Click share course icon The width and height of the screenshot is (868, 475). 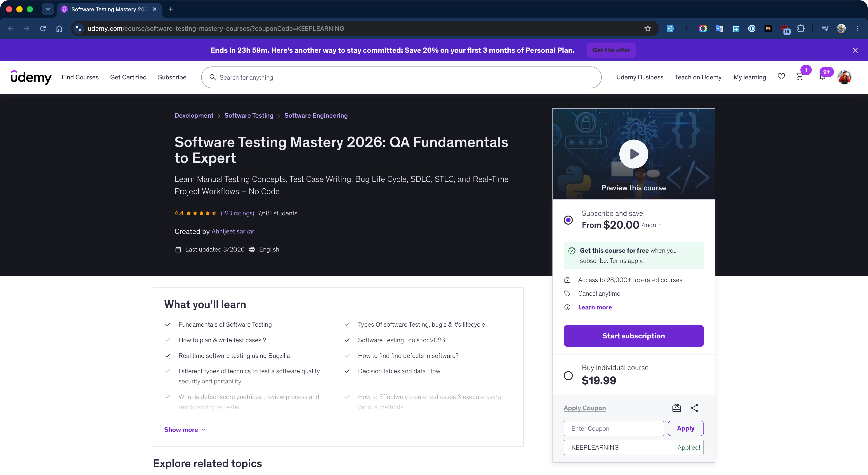pos(694,408)
